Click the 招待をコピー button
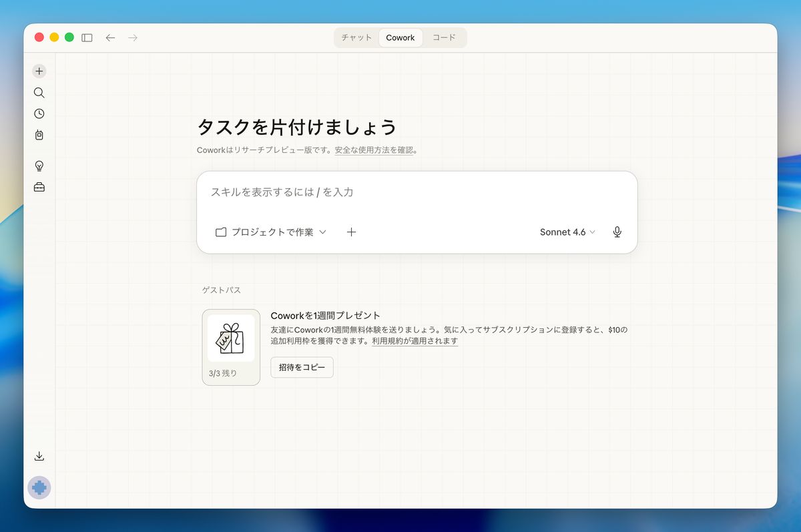 point(302,367)
